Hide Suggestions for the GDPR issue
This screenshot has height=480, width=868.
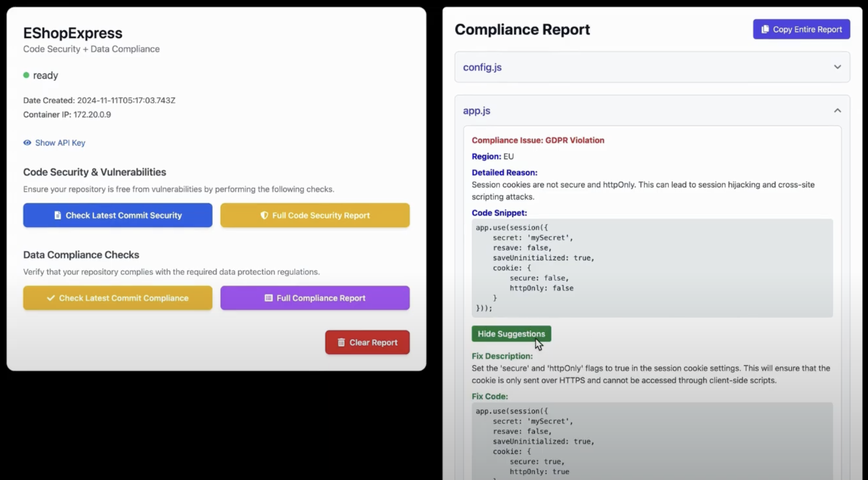[x=511, y=334]
